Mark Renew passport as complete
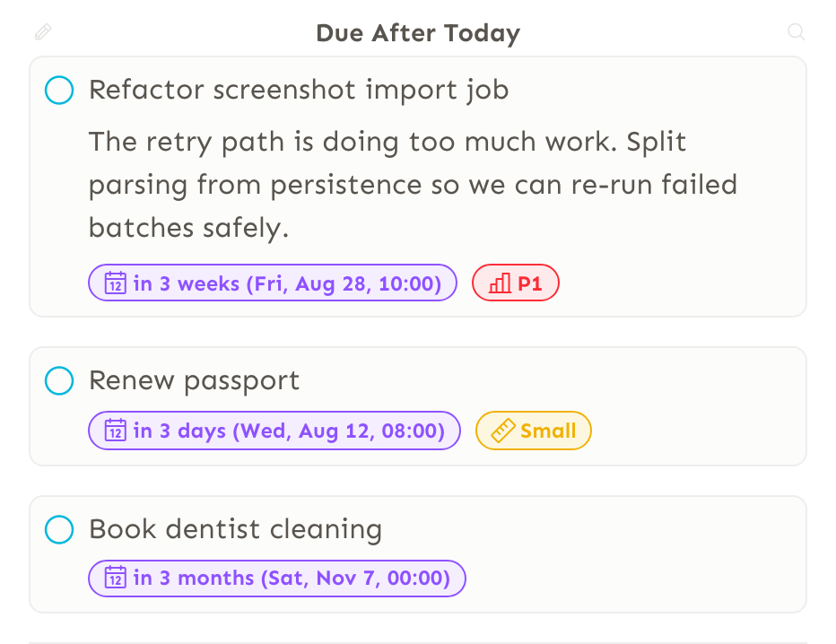 [59, 380]
